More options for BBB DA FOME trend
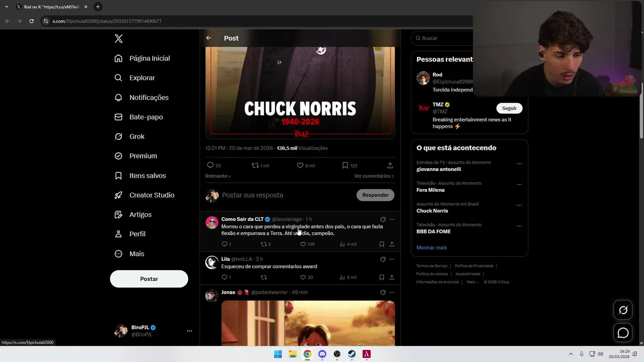This screenshot has width=644, height=362. 519,226
